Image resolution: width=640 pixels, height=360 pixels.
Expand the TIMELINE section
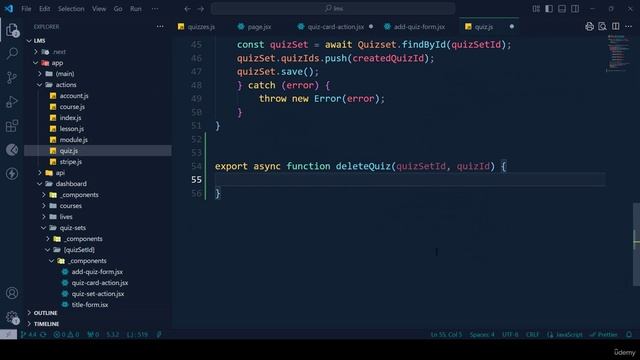point(46,324)
